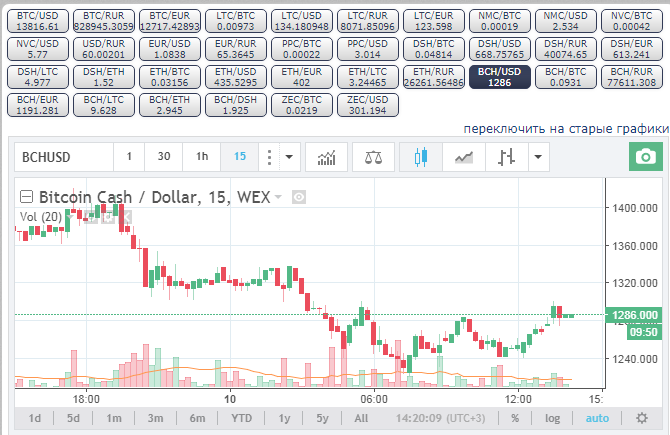This screenshot has width=670, height=435.
Task: Click the three-dots interval handle
Action: pos(269,157)
